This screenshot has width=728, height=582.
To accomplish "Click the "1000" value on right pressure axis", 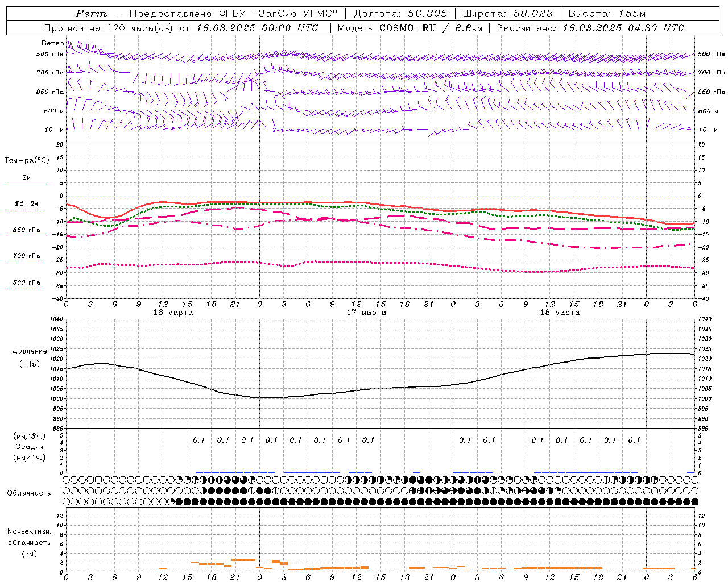I will coord(705,399).
